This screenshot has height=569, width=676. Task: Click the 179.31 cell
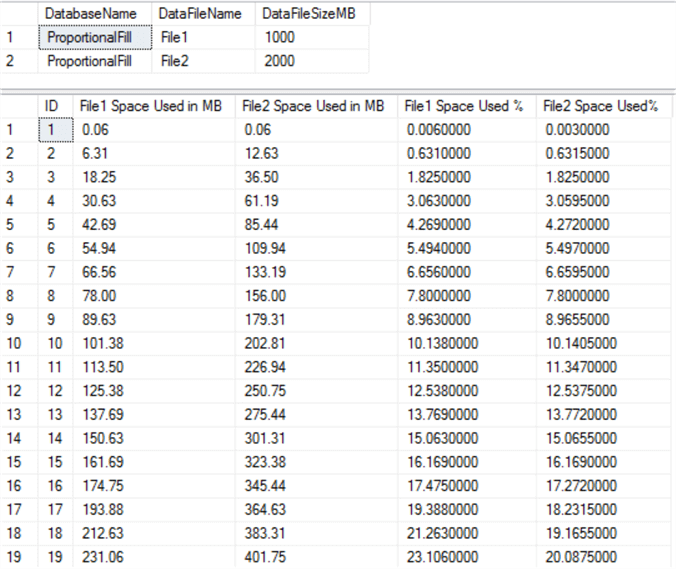click(x=316, y=319)
